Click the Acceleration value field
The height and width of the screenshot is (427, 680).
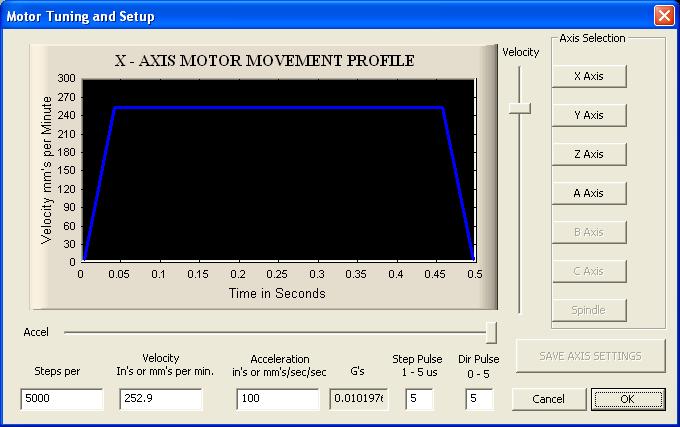point(277,399)
